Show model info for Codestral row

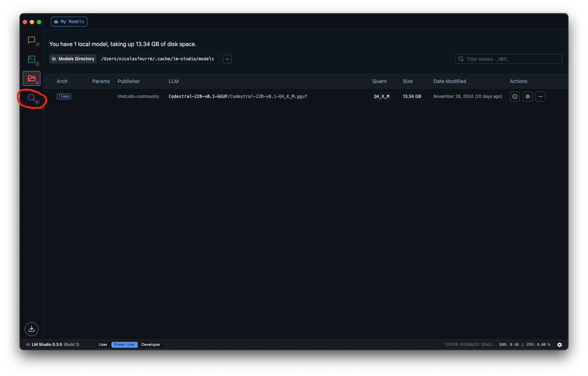click(x=515, y=96)
